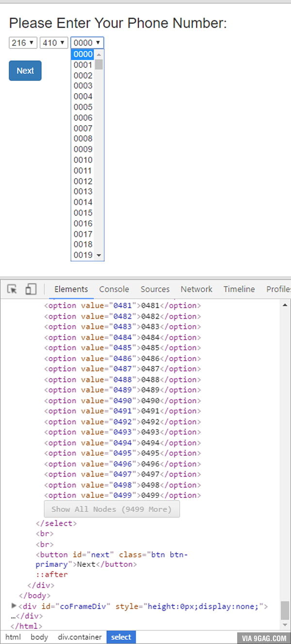Image resolution: width=291 pixels, height=644 pixels.
Task: Select the Elements tab
Action: click(71, 289)
